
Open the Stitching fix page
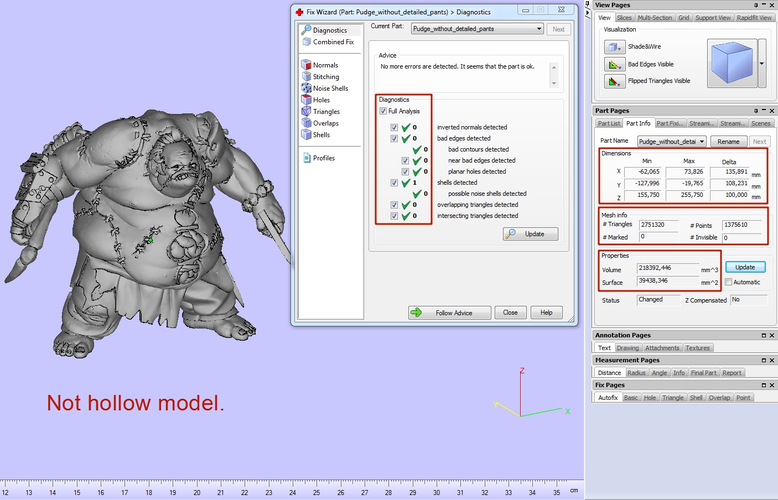[x=321, y=77]
